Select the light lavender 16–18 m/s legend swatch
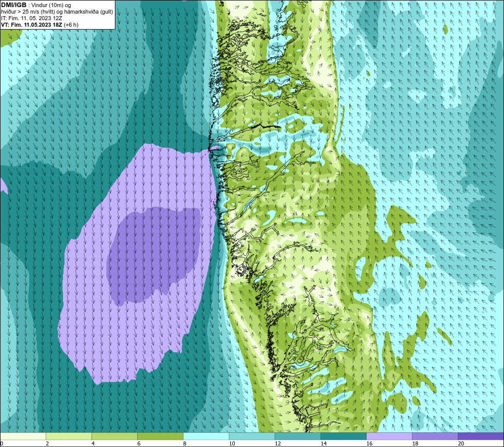This screenshot has height=447, width=504. tap(389, 436)
